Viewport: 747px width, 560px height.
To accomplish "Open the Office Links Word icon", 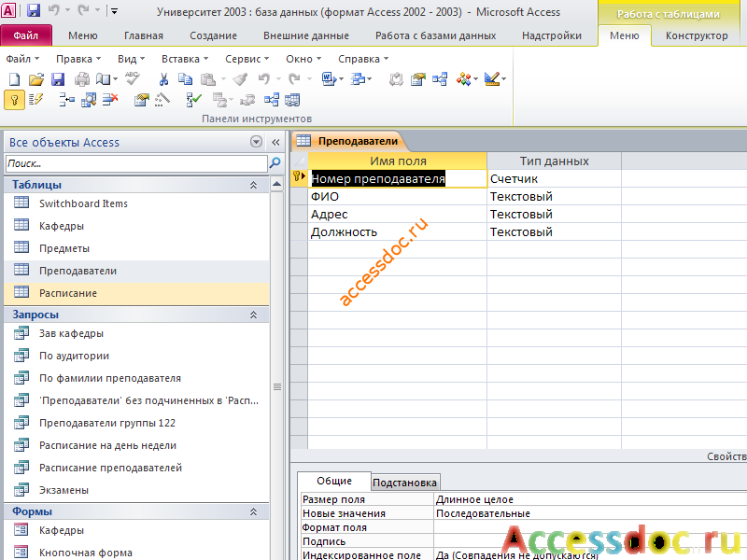I will 328,79.
